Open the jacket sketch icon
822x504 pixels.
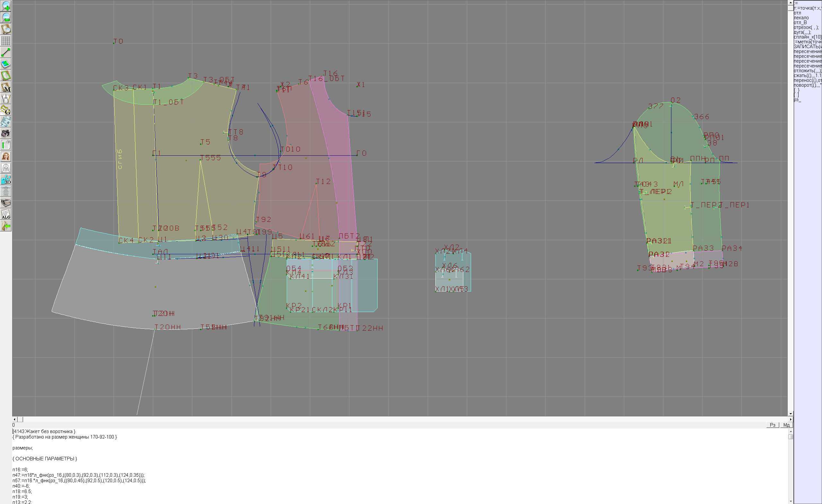point(6,168)
